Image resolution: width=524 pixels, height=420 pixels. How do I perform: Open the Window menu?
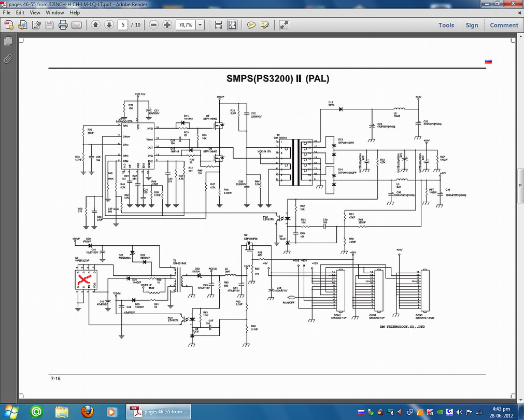[x=55, y=12]
